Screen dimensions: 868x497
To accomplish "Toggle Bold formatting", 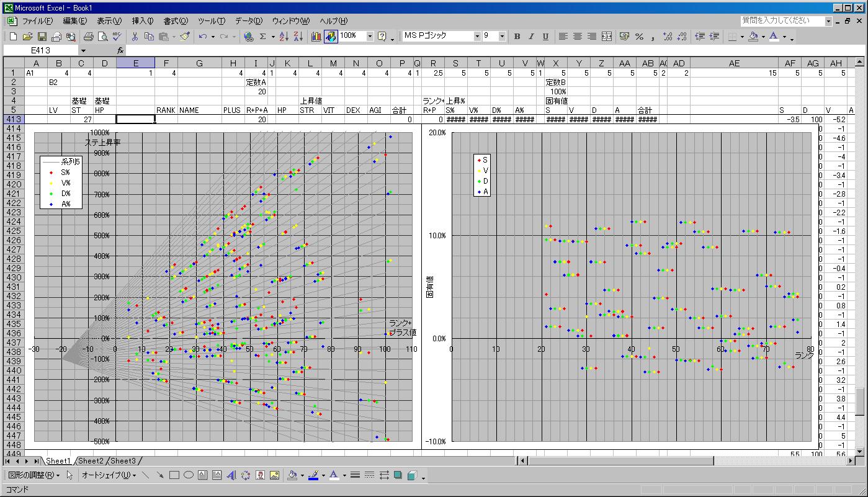I will [x=517, y=37].
